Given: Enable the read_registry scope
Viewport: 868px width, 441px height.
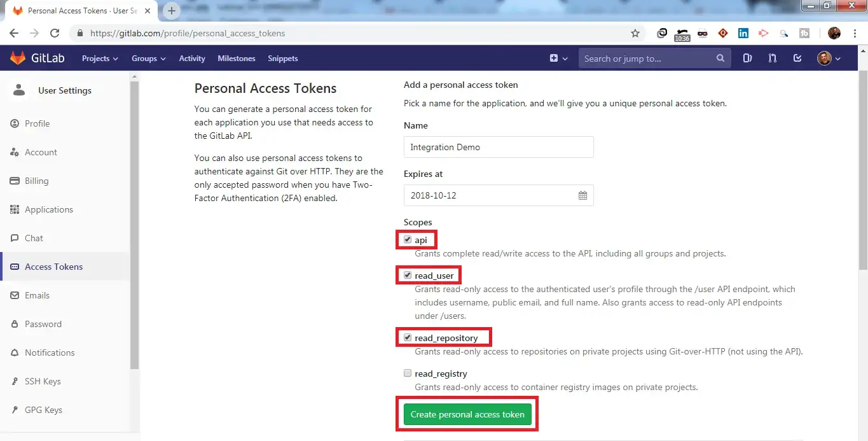Looking at the screenshot, I should 407,372.
